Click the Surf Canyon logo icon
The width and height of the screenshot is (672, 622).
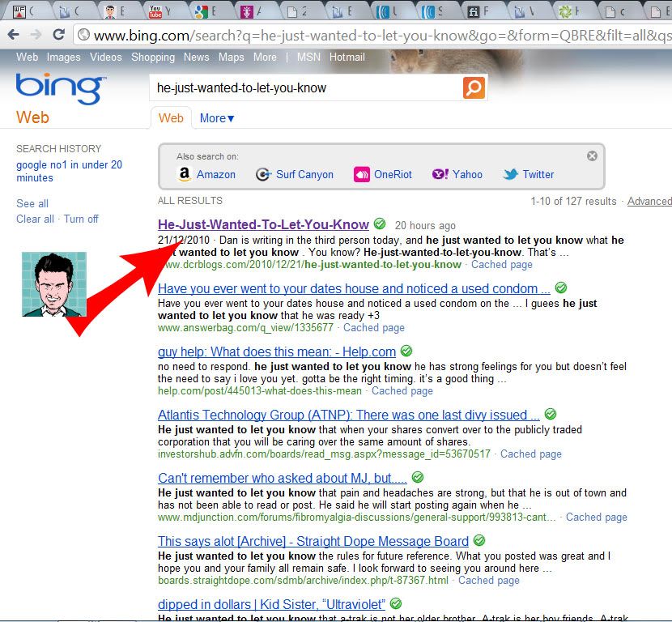263,174
